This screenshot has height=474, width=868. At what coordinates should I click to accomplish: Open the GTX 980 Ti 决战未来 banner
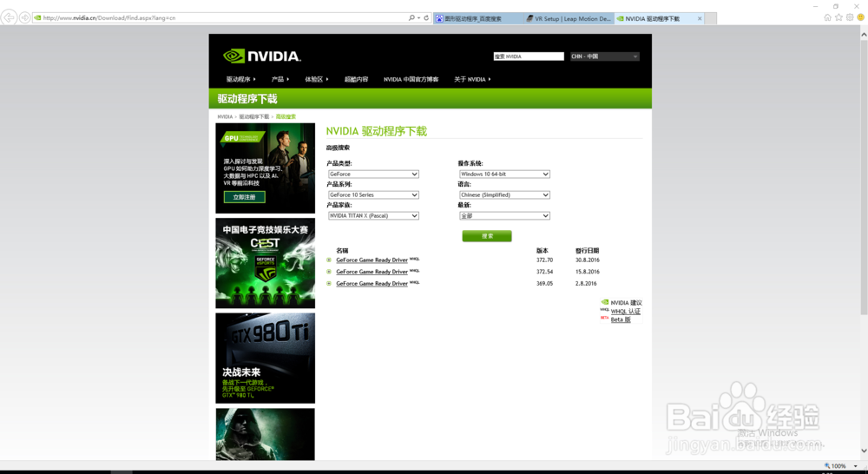click(265, 359)
